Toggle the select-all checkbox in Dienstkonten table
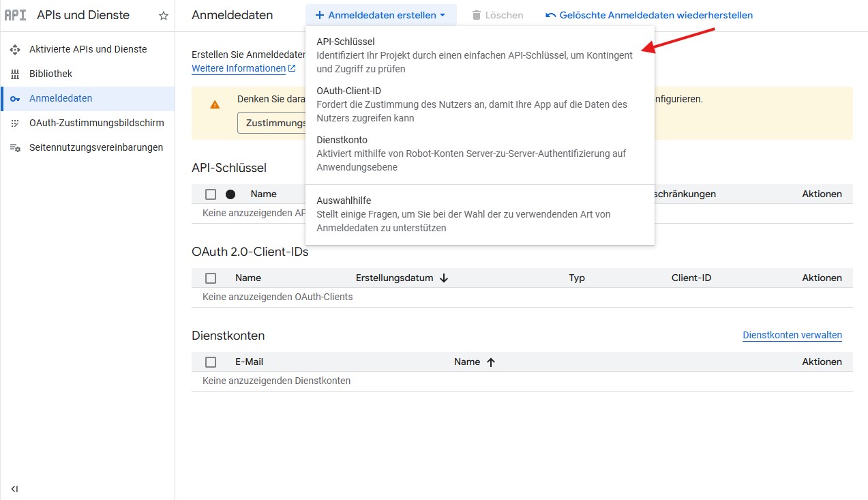This screenshot has height=500, width=868. point(211,362)
